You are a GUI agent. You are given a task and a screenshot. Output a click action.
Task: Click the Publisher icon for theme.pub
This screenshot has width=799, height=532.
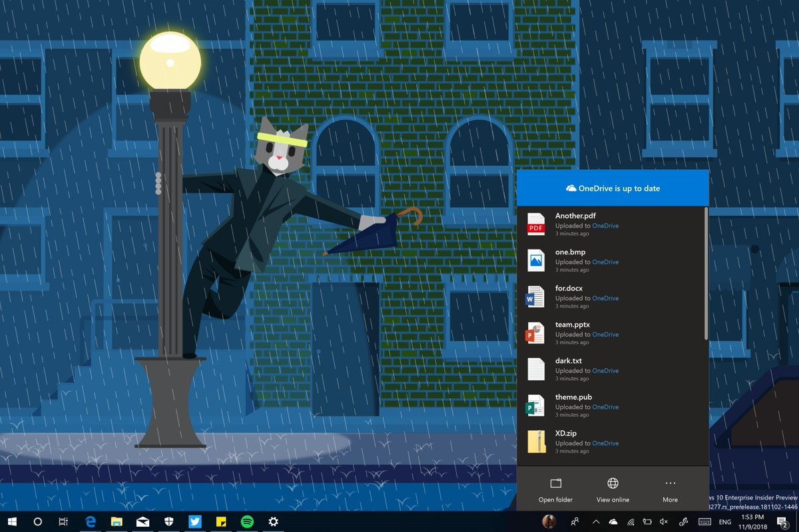pos(535,405)
